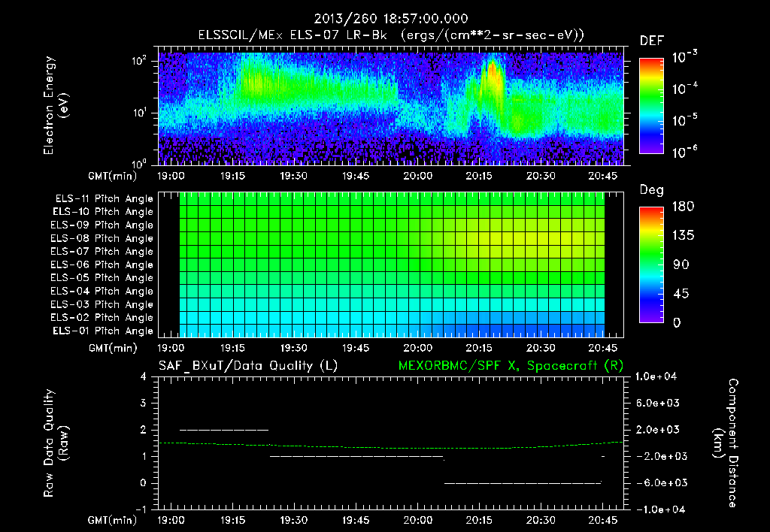
Task: Select the ELS-08 Pitch Angle row label
Action: coord(102,238)
